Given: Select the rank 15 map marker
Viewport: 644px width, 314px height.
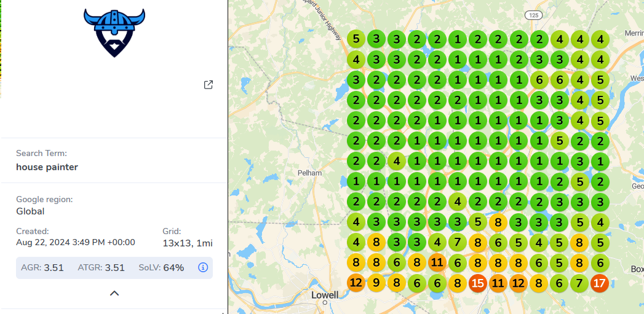Looking at the screenshot, I should 477,283.
